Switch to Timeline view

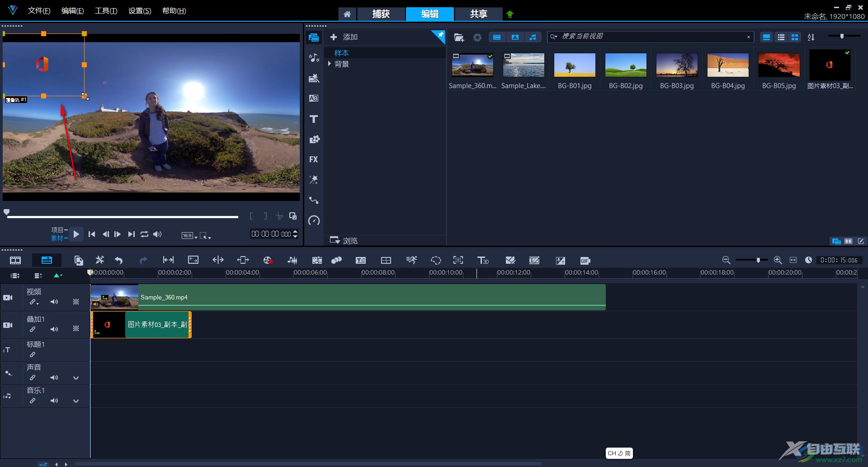click(47, 260)
